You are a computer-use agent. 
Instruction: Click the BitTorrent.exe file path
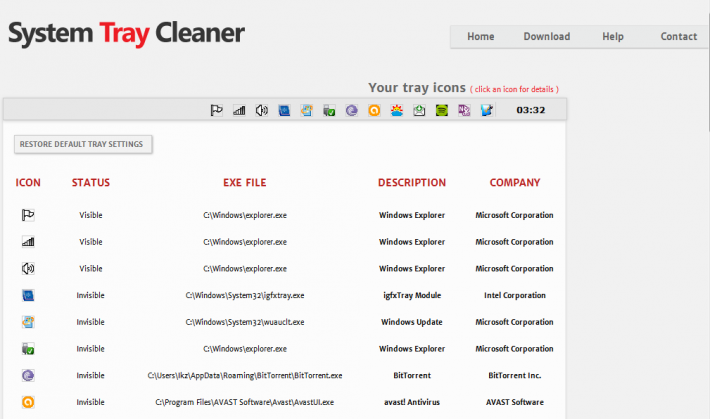tap(245, 376)
